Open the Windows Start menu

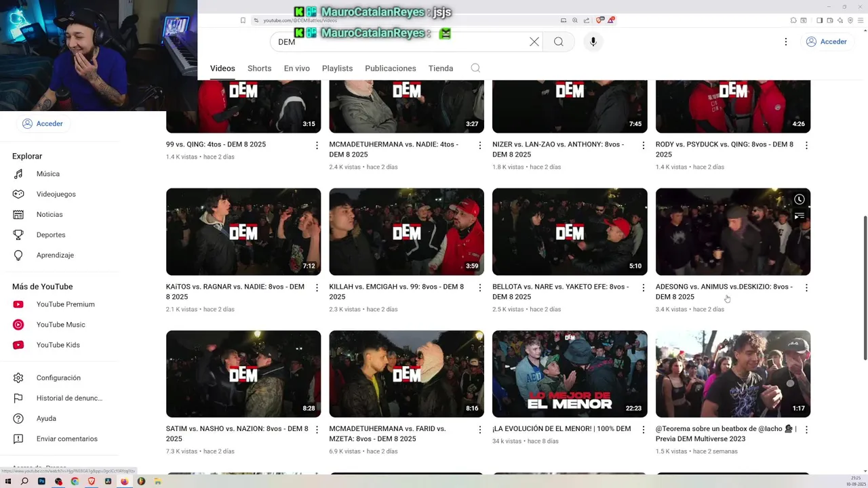[x=8, y=481]
